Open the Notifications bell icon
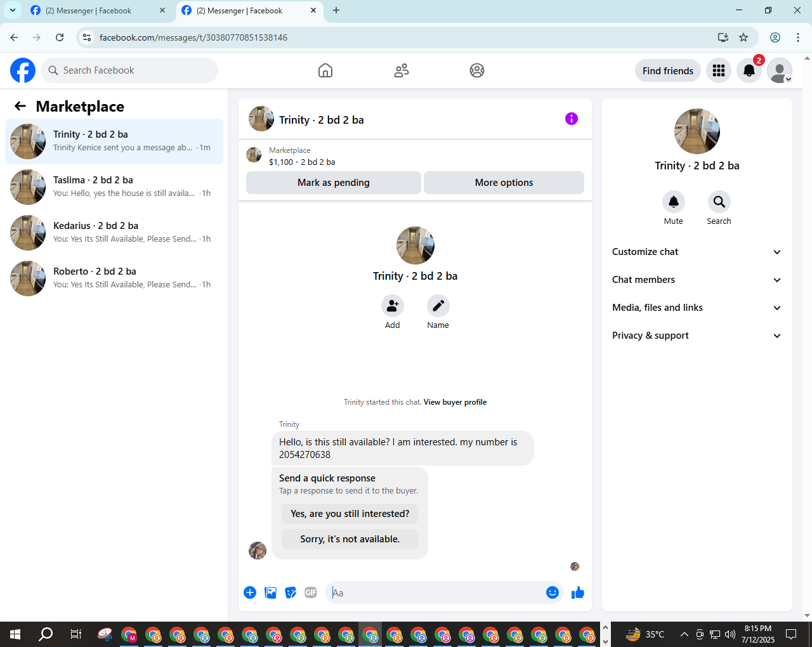The height and width of the screenshot is (647, 812). [749, 70]
